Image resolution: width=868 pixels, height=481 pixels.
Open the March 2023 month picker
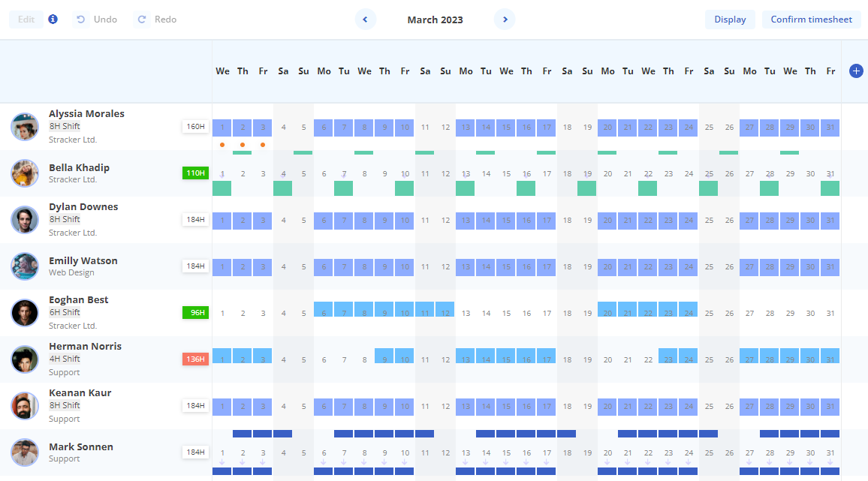(435, 20)
